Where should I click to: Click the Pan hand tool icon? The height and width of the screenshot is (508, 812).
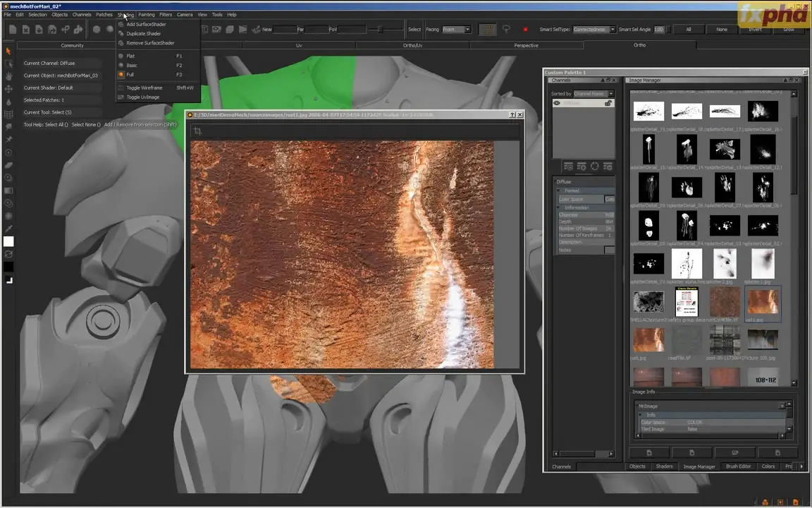tap(8, 76)
